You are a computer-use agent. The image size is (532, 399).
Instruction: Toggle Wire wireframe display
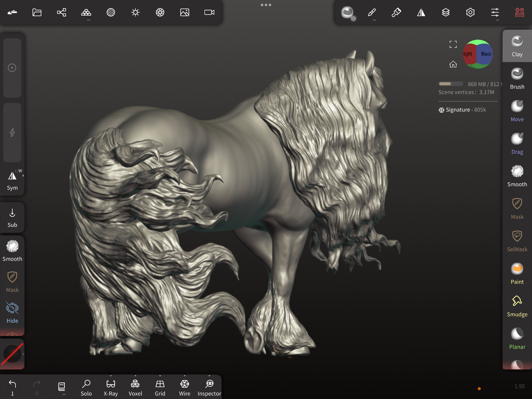click(185, 387)
